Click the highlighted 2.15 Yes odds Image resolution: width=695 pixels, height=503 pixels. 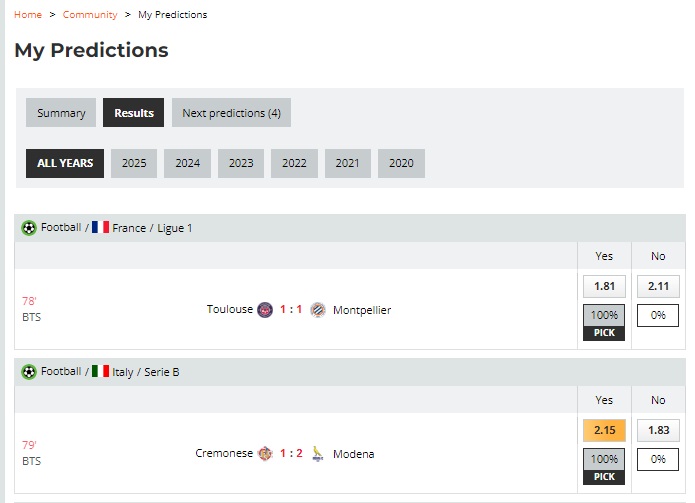tap(604, 430)
